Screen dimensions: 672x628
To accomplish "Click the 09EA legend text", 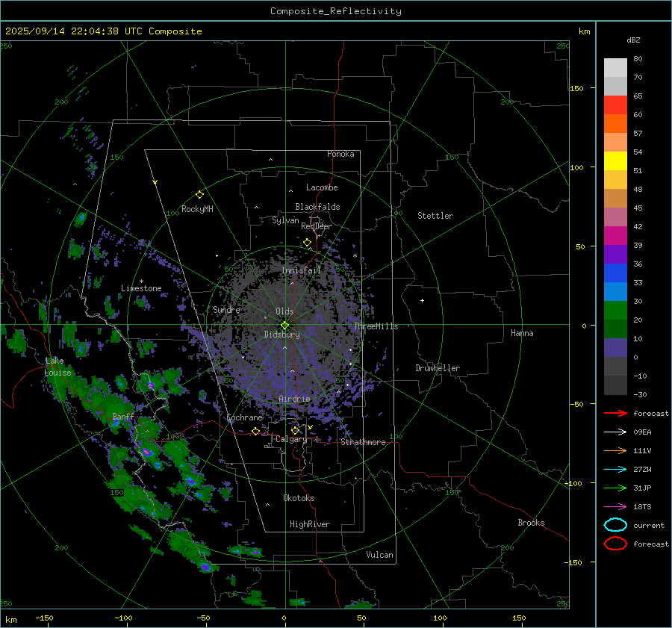I will click(642, 432).
